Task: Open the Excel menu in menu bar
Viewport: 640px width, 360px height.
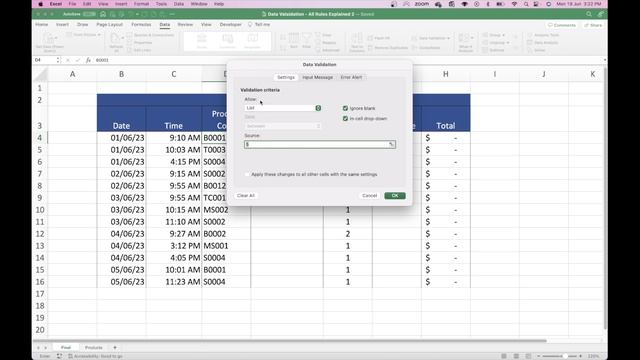Action: [56, 4]
